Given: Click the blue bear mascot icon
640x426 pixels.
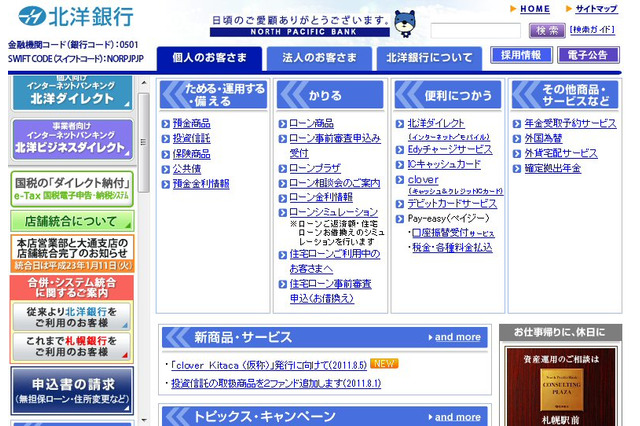Looking at the screenshot, I should [404, 24].
